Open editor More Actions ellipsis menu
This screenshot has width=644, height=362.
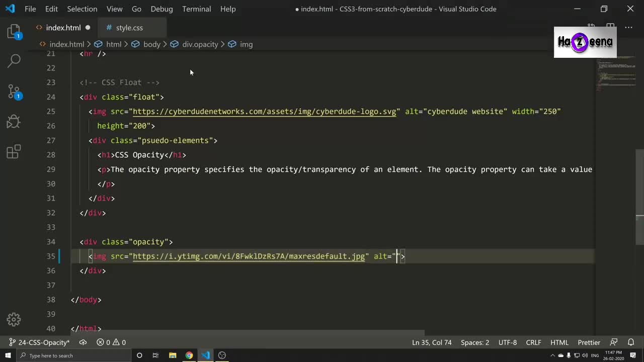628,27
